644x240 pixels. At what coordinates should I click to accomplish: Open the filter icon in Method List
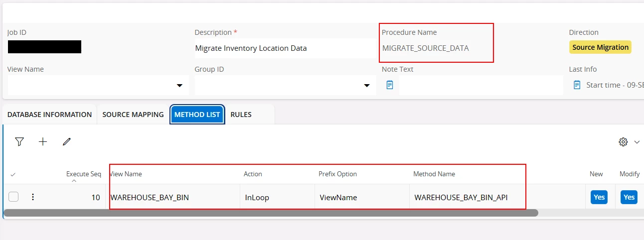[x=19, y=142]
